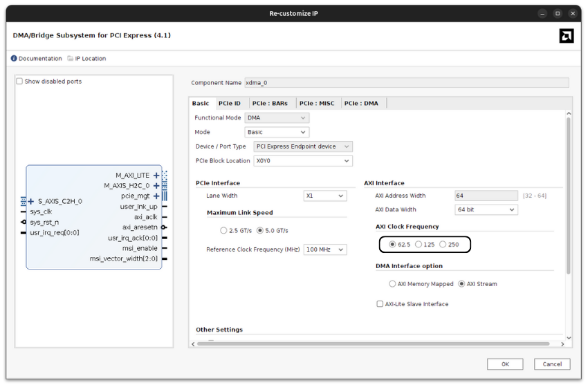Click the IP Location folder icon
Screen dimensions: 588x387
(x=71, y=59)
